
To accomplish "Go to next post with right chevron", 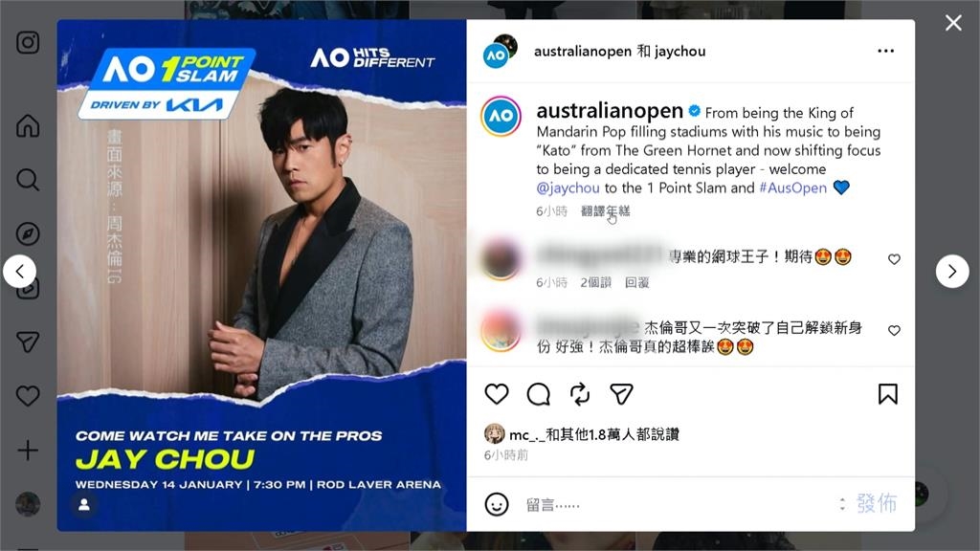I will pos(952,271).
